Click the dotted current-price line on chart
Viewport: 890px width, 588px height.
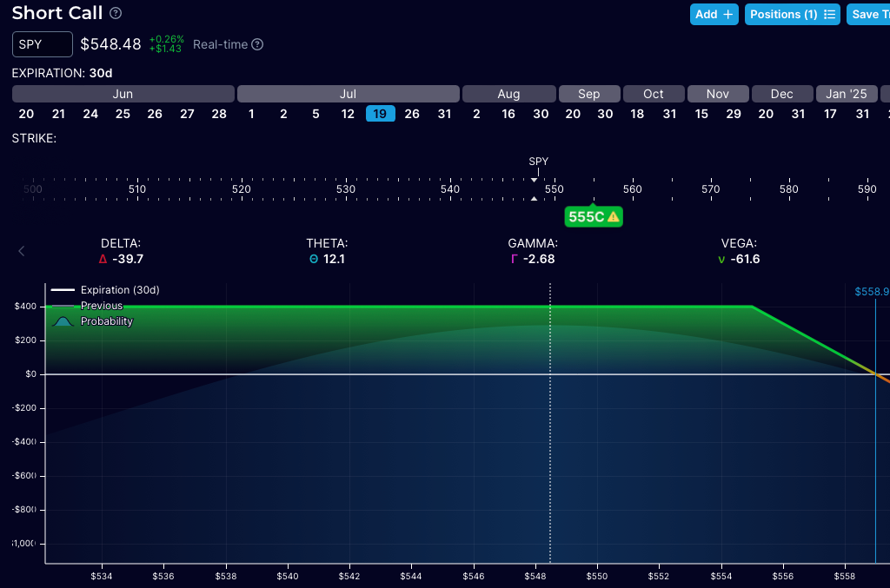(x=550, y=423)
